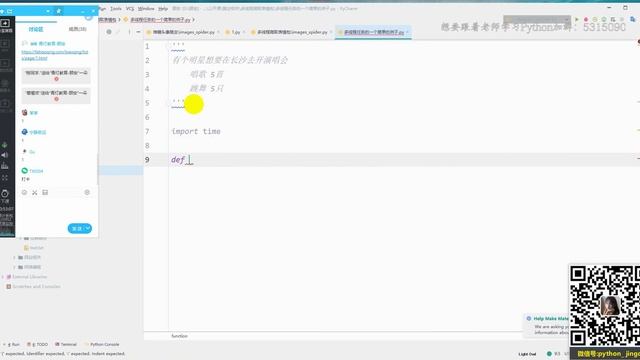Open the chat panel title dropdown arrow
Viewport: 640px width, 360px height.
[x=48, y=11]
